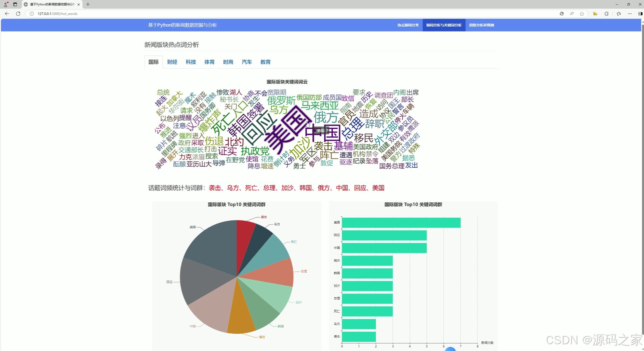The width and height of the screenshot is (644, 351).
Task: Open the browser Extensions puzzle icon
Action: click(607, 14)
